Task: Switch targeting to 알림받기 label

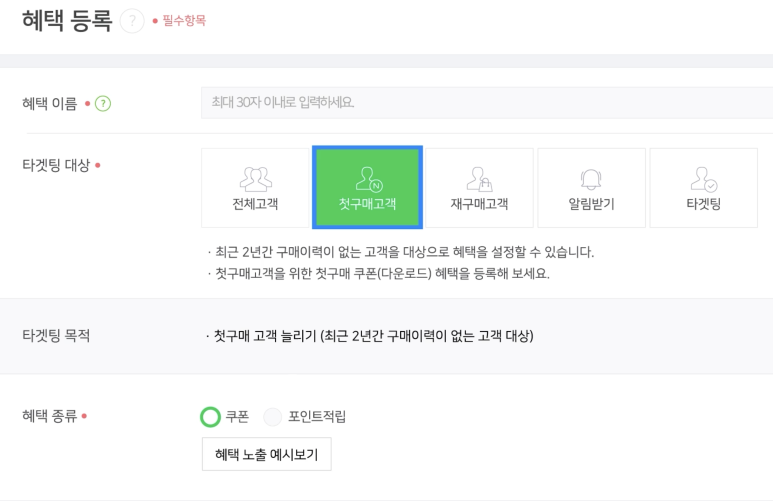Action: coord(591,204)
